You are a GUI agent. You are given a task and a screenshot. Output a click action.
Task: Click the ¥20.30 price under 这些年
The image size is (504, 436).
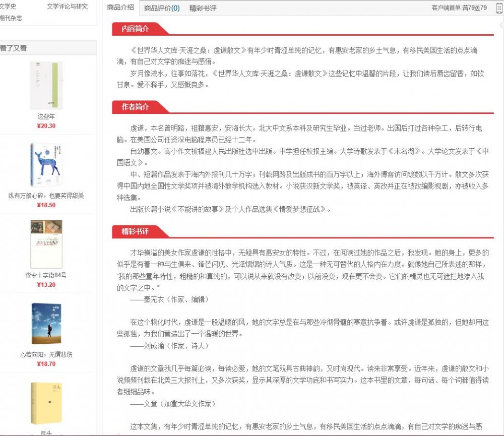46,126
